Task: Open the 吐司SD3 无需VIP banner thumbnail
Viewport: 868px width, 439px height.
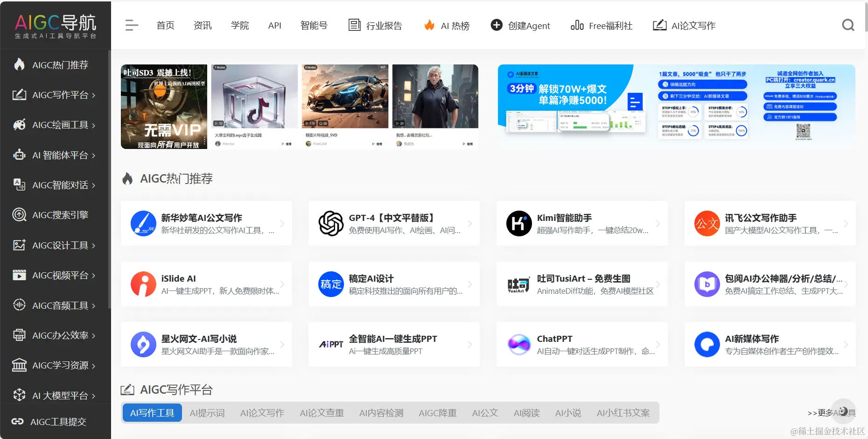Action: (164, 106)
